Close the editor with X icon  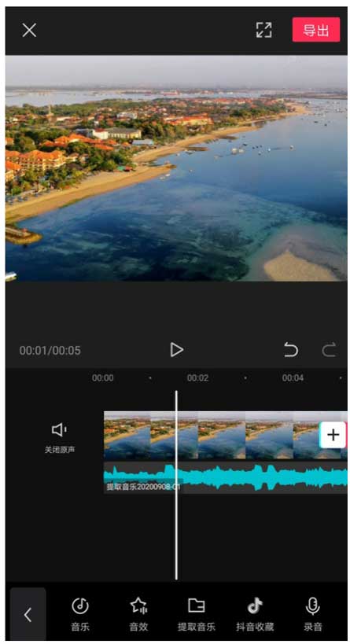[x=29, y=30]
